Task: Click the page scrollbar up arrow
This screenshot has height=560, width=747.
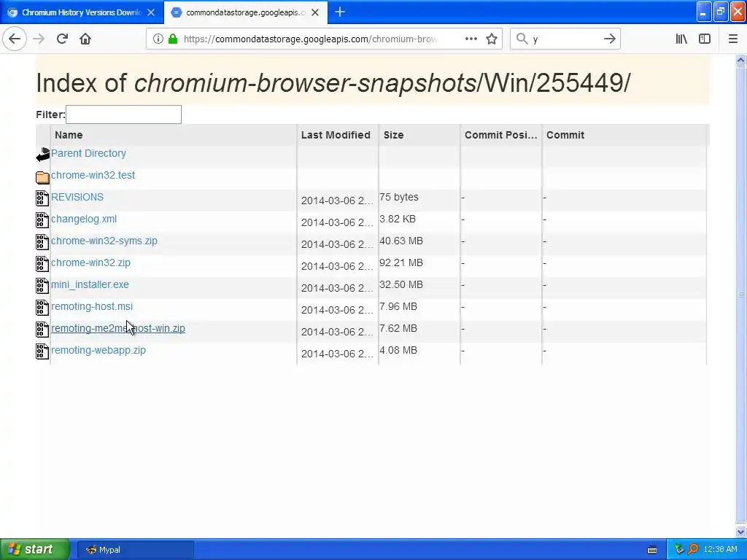Action: [741, 60]
